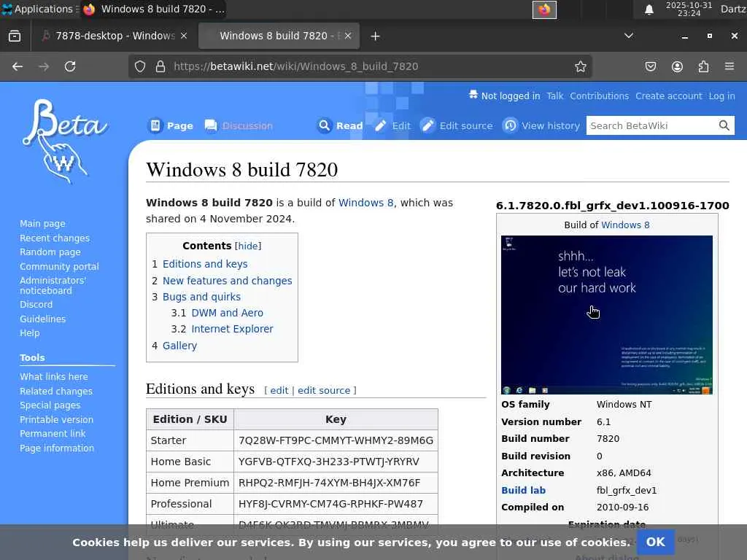The width and height of the screenshot is (747, 560).
Task: Open the Discussion tab
Action: point(239,125)
